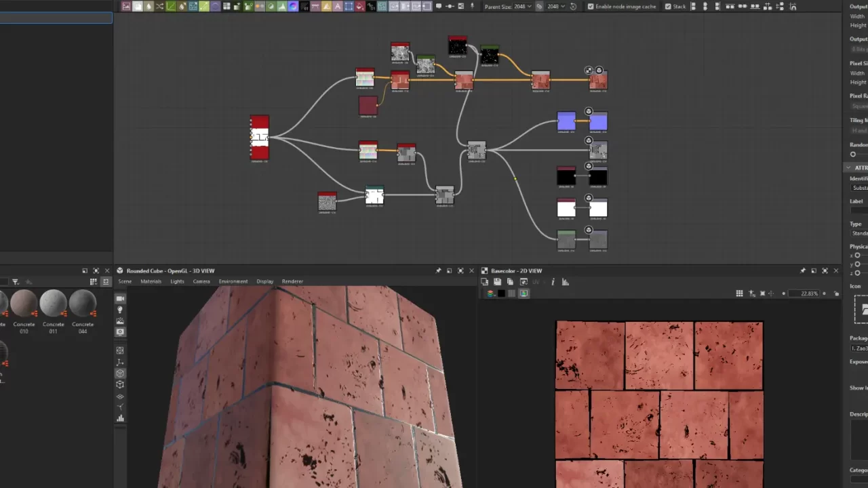This screenshot has width=868, height=488.
Task: Toggle the Stack checkbox
Action: click(668, 7)
